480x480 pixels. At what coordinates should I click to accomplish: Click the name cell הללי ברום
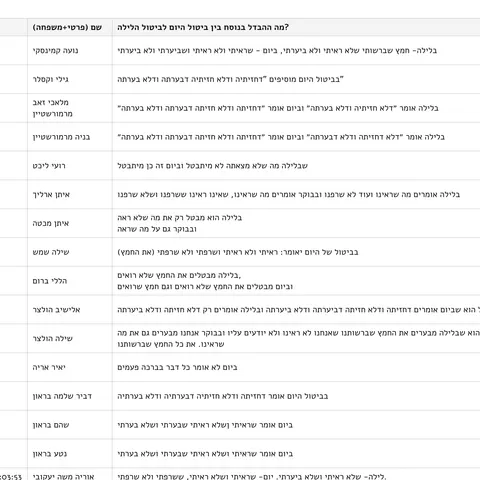70,281
